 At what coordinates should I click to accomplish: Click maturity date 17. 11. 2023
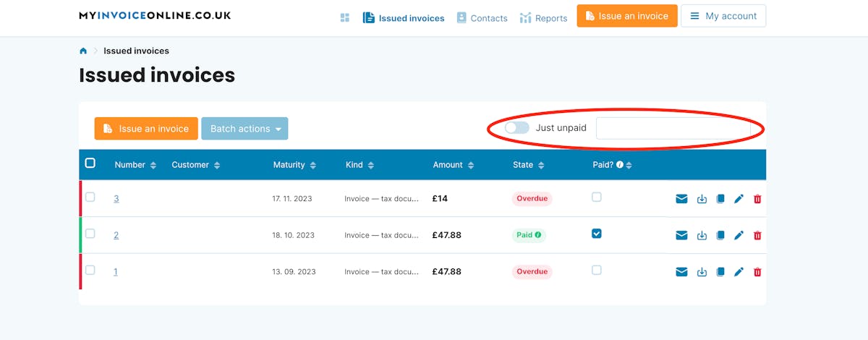(x=292, y=198)
